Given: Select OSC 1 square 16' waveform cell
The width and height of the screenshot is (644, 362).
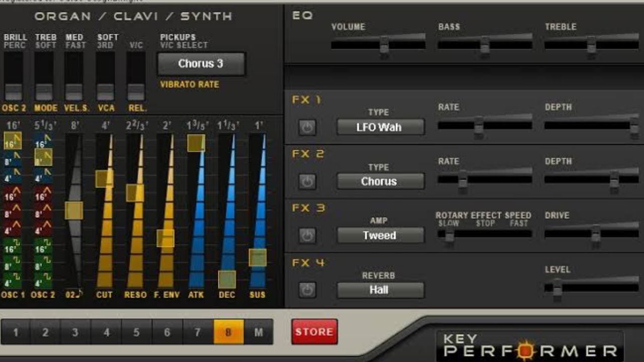Looking at the screenshot, I should [13, 245].
